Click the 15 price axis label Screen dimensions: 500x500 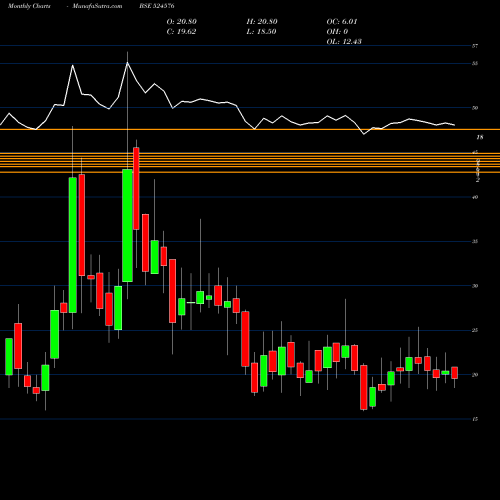click(475, 419)
